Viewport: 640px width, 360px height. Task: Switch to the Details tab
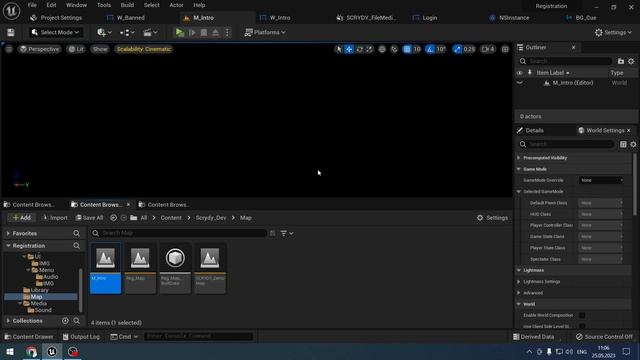pos(534,131)
